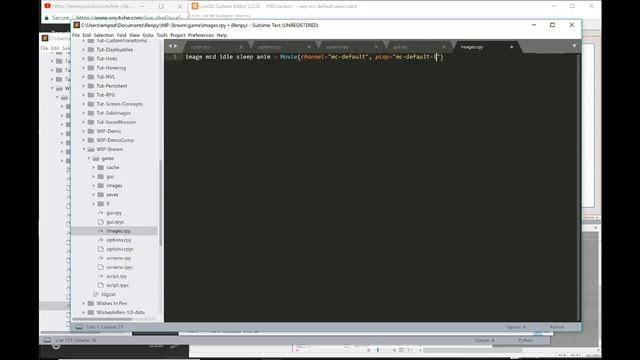
Task: Select the WishesInPen-1.0-dists folder
Action: pos(120,312)
